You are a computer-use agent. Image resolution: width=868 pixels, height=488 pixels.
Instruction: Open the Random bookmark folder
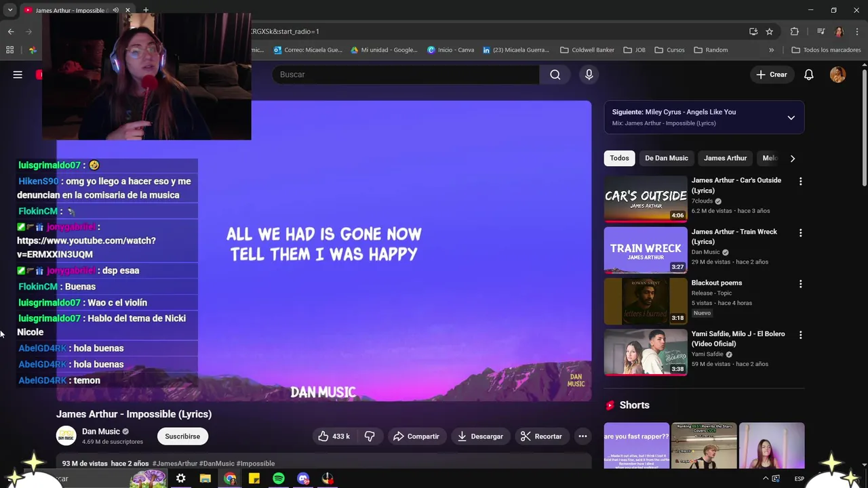point(711,49)
